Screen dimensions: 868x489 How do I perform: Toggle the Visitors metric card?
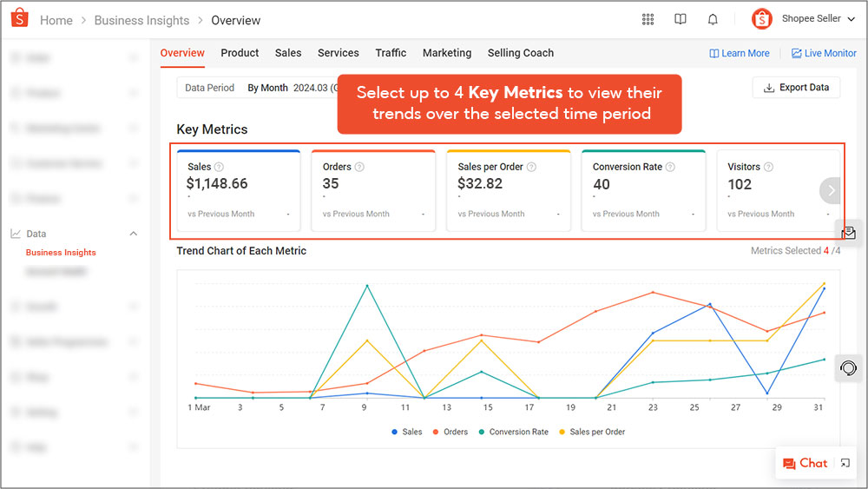pos(768,191)
